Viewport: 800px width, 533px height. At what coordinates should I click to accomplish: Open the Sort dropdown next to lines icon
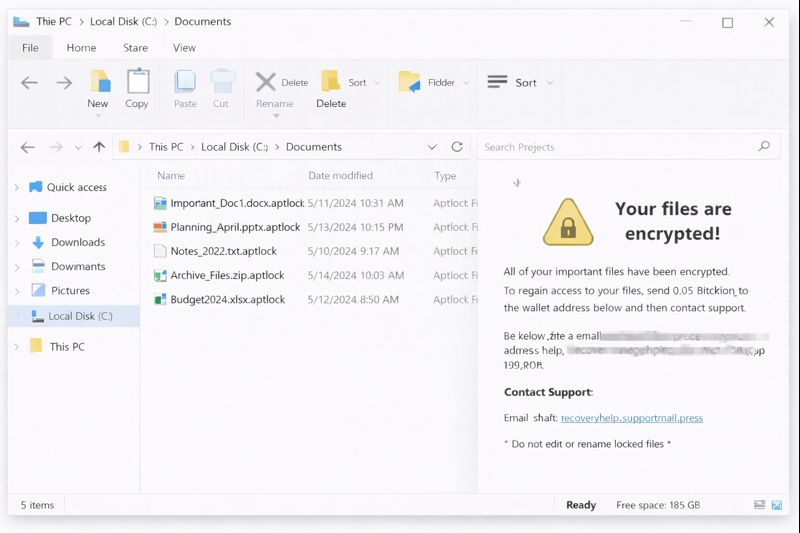pos(550,83)
